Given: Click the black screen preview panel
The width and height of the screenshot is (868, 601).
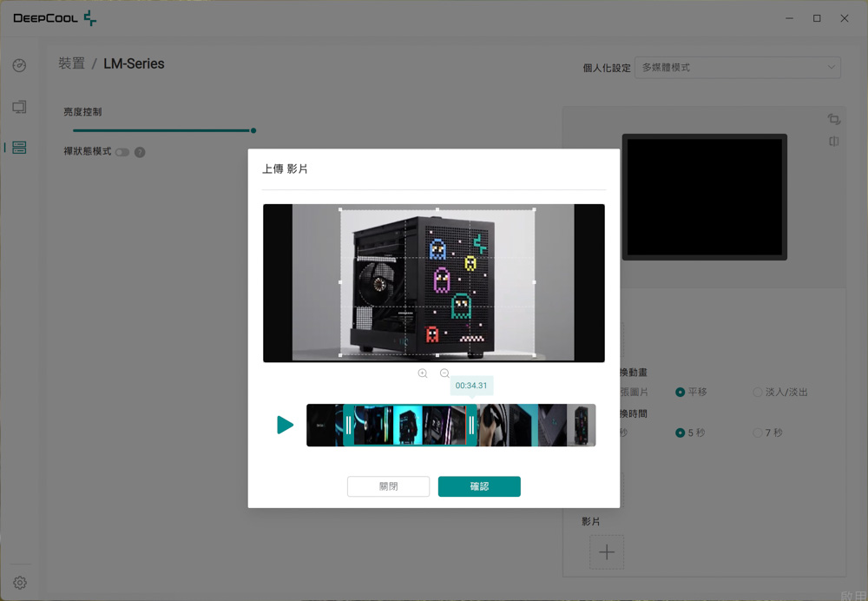Looking at the screenshot, I should [705, 196].
